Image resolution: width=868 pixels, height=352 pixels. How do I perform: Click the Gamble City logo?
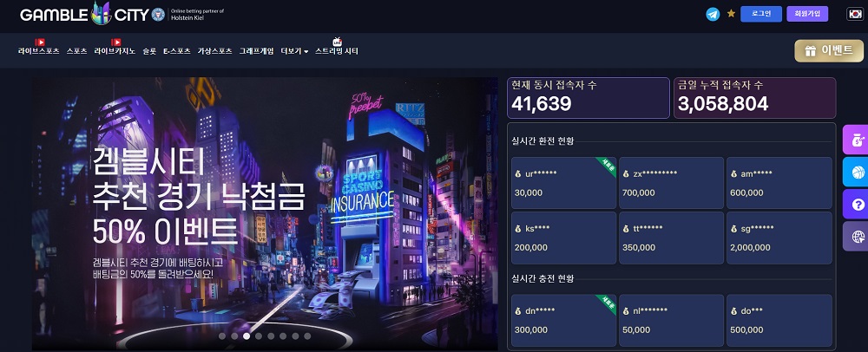84,15
